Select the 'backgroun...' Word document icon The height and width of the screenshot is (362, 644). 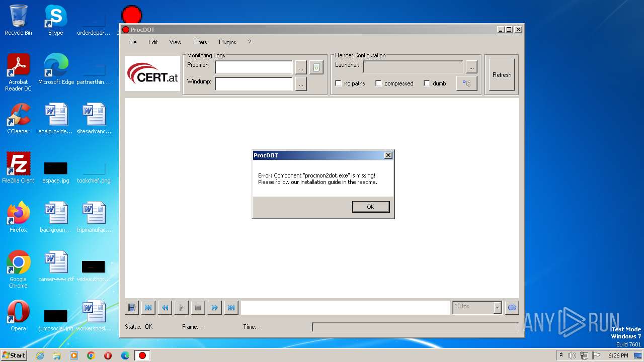tap(56, 217)
